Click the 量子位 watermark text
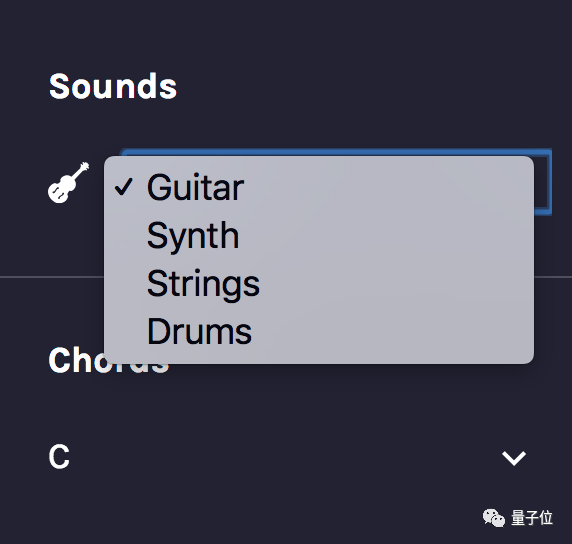 (x=532, y=518)
